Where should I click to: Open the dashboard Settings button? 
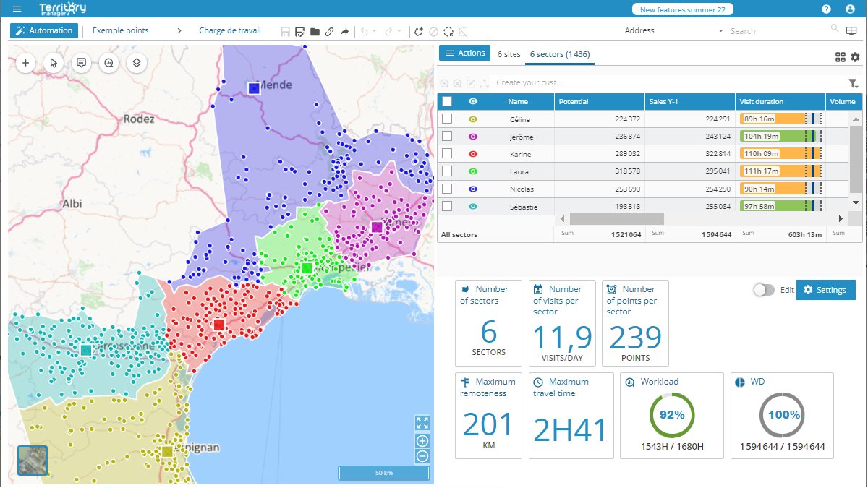tap(825, 290)
